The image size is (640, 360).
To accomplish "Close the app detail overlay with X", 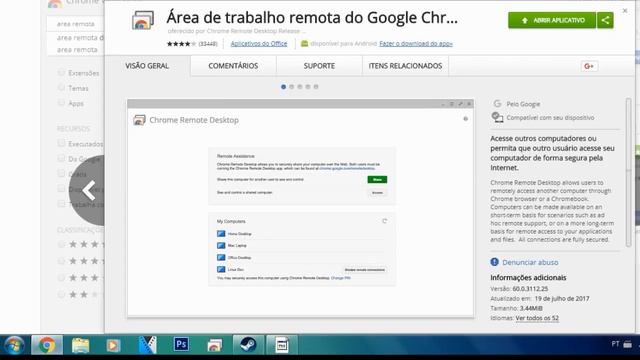I will pyautogui.click(x=625, y=11).
